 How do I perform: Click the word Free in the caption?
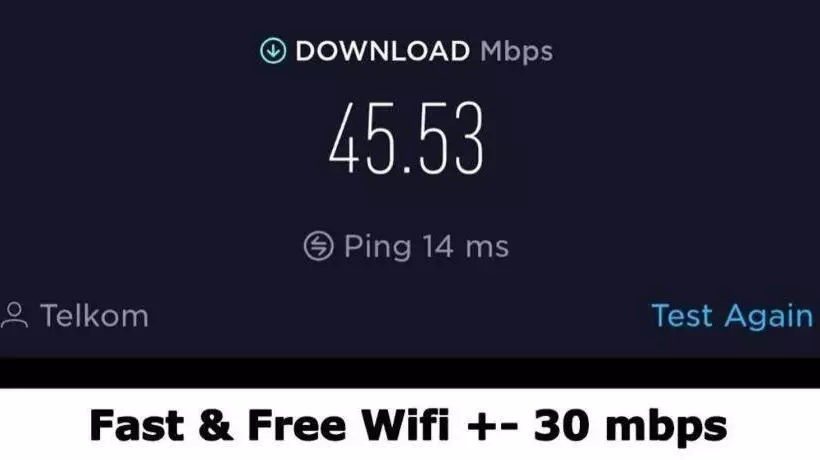point(297,426)
